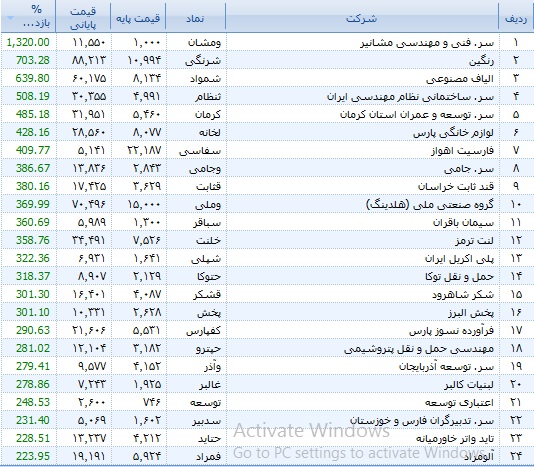Viewport: 534px width, 467px height.
Task: Click the نماد column header
Action: (195, 18)
